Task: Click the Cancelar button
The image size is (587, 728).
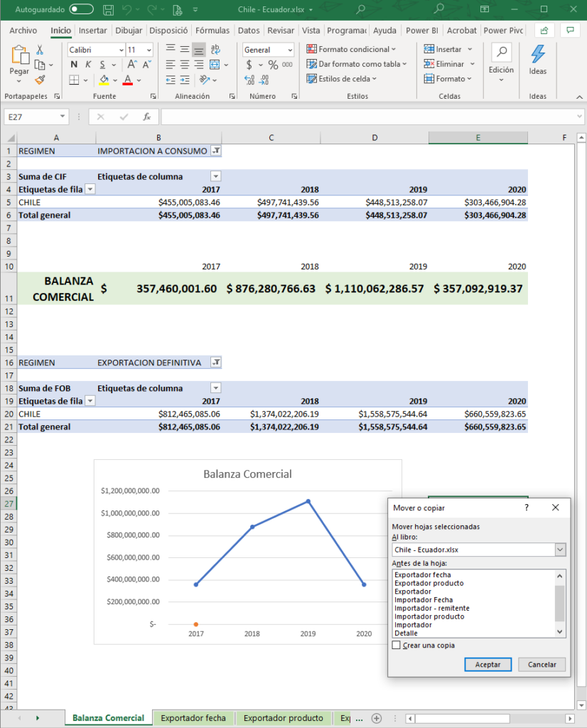Action: 542,665
